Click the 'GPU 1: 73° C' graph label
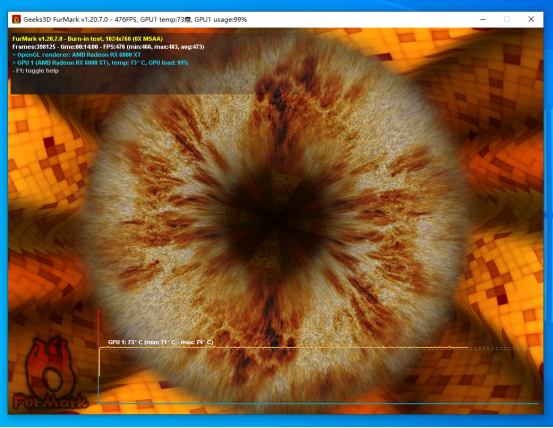The width and height of the screenshot is (553, 428). click(160, 342)
